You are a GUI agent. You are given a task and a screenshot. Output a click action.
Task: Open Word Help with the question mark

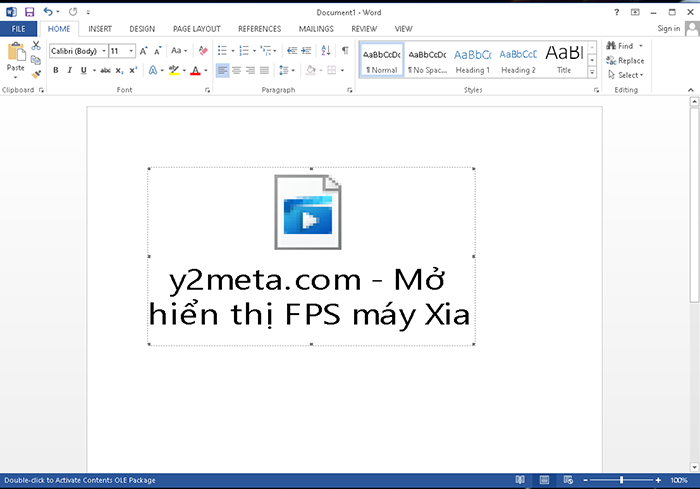tap(617, 12)
